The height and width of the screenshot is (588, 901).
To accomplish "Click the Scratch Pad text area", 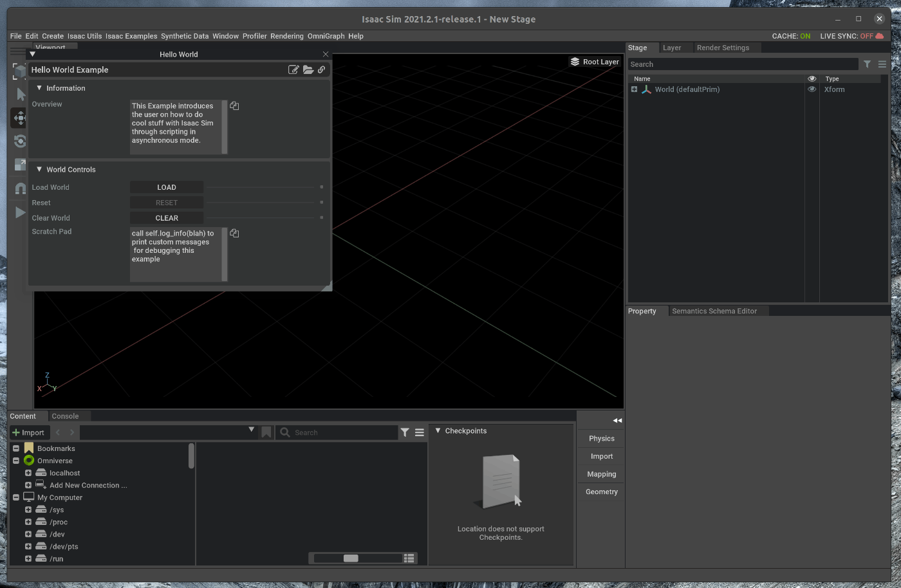I will pyautogui.click(x=176, y=254).
